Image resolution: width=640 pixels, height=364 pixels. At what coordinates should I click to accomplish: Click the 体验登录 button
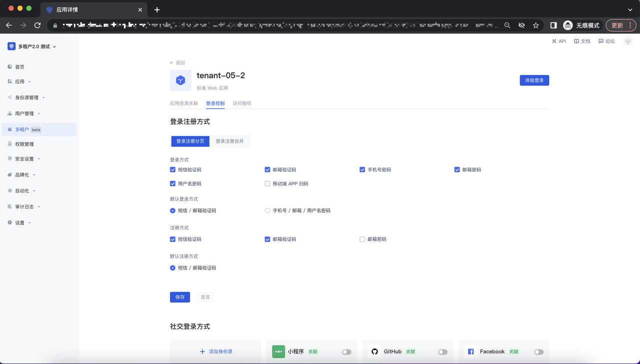[x=534, y=80]
